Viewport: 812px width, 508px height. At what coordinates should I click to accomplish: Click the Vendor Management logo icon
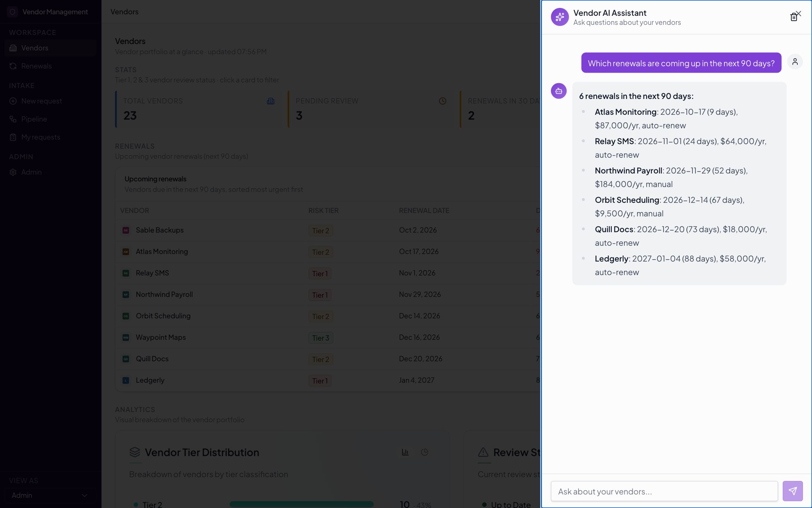[12, 12]
